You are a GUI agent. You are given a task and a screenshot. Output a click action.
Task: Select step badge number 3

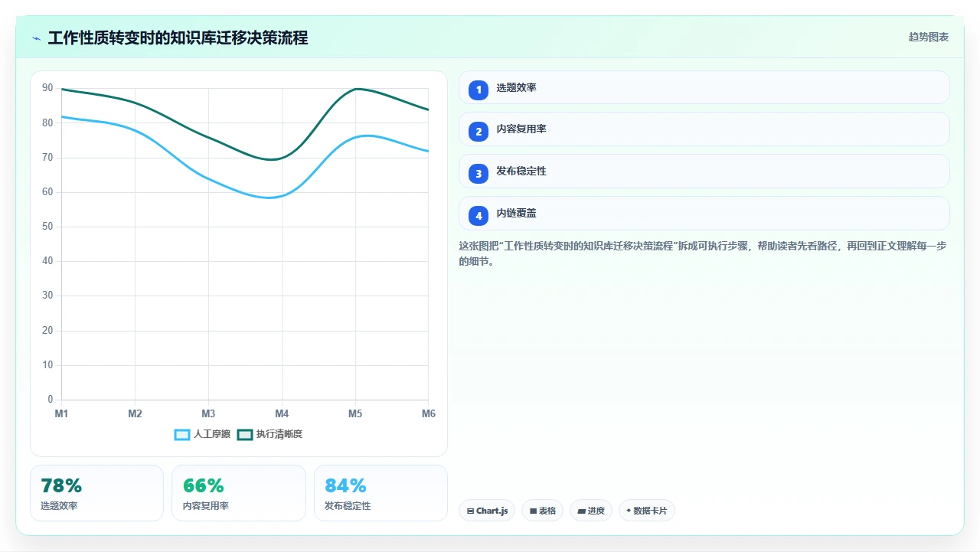479,174
